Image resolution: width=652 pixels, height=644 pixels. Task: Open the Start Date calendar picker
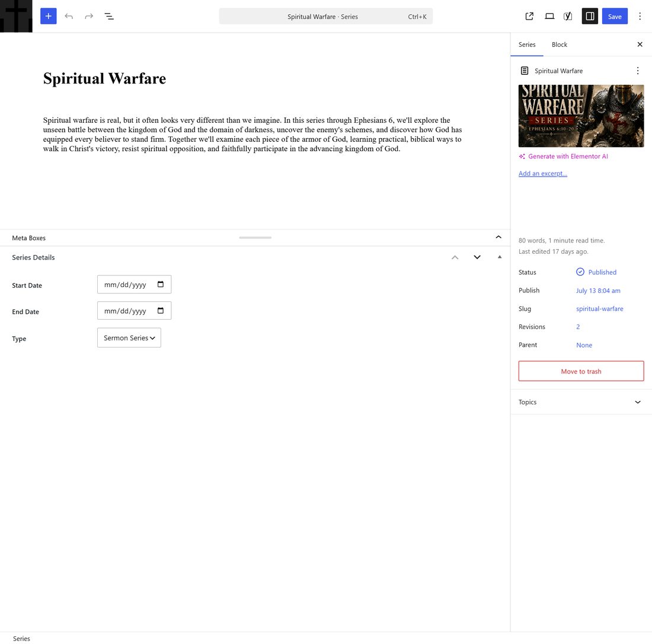(161, 285)
